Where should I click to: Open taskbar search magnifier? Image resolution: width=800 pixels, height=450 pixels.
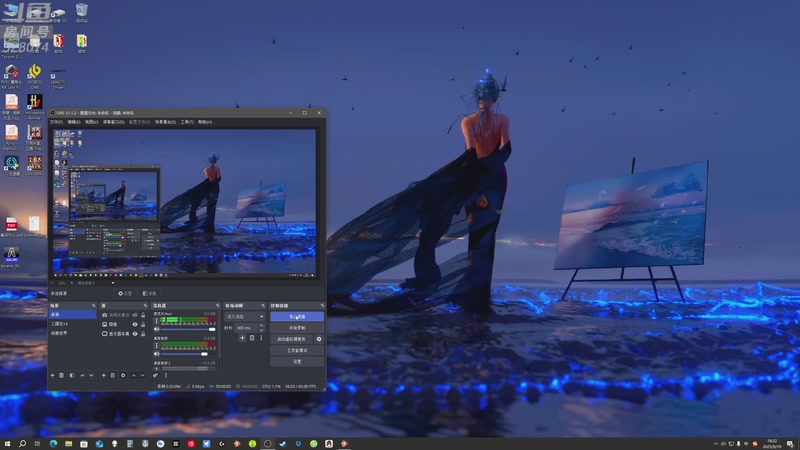click(x=22, y=444)
